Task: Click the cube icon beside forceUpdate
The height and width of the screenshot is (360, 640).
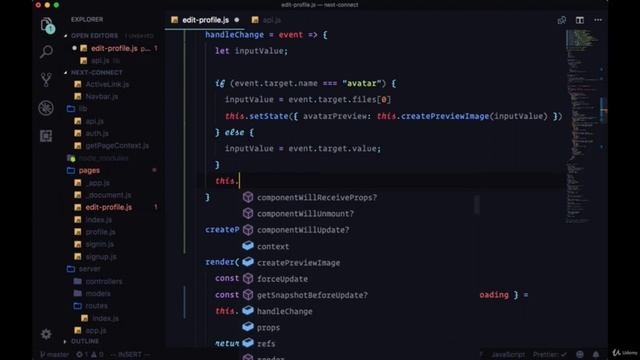Action: [248, 279]
